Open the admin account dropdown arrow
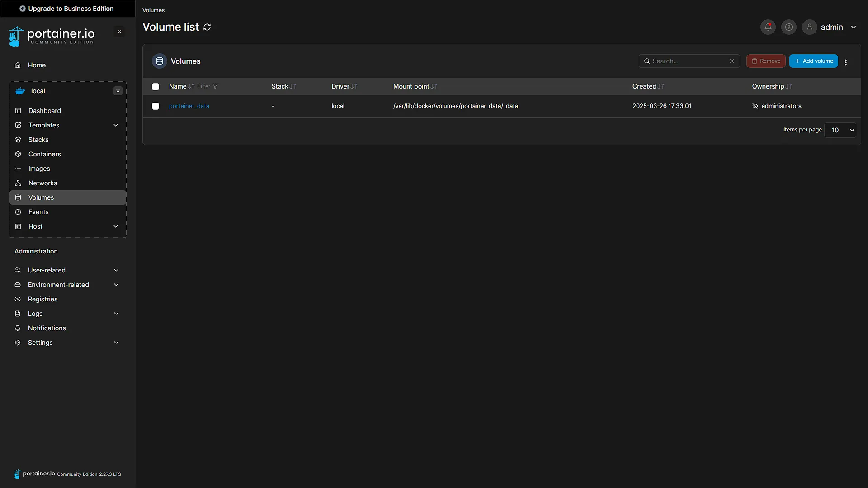This screenshot has width=868, height=488. tap(854, 27)
